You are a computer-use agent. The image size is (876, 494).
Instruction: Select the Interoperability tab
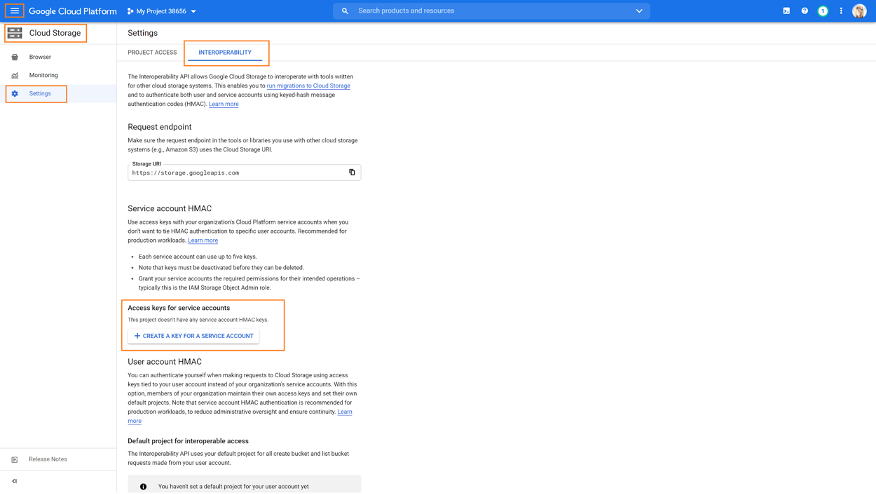[x=225, y=52]
